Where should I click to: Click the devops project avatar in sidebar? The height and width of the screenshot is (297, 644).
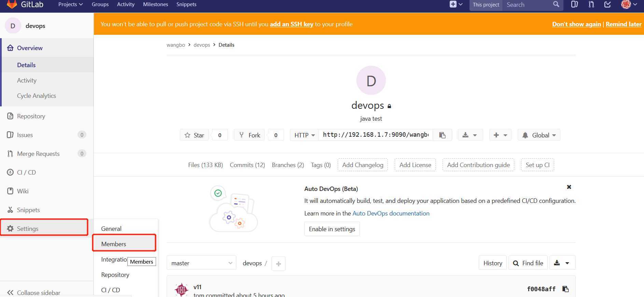click(13, 26)
